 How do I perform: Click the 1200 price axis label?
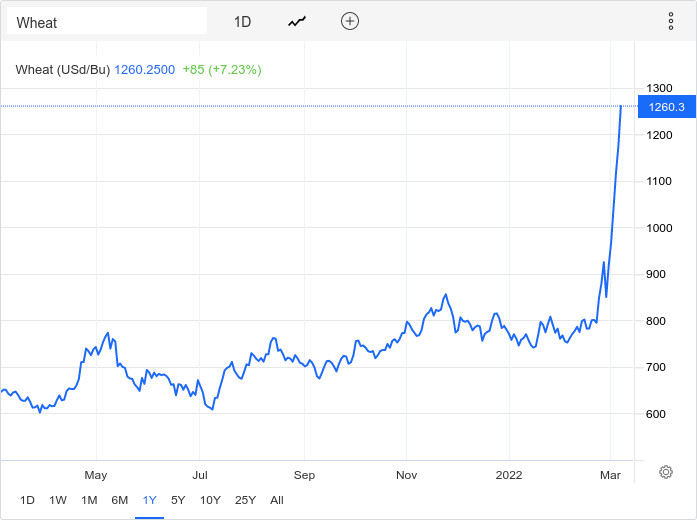(659, 135)
